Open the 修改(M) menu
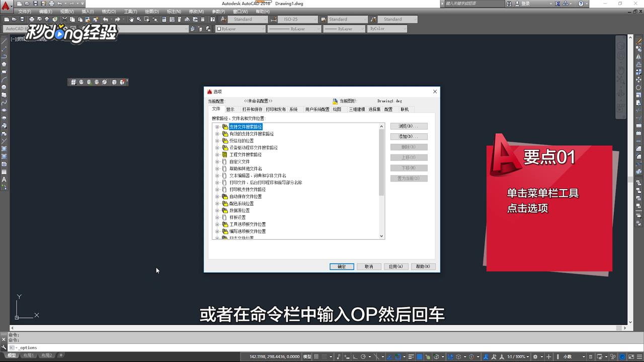Viewport: 644px width, 362px height. pos(196,12)
